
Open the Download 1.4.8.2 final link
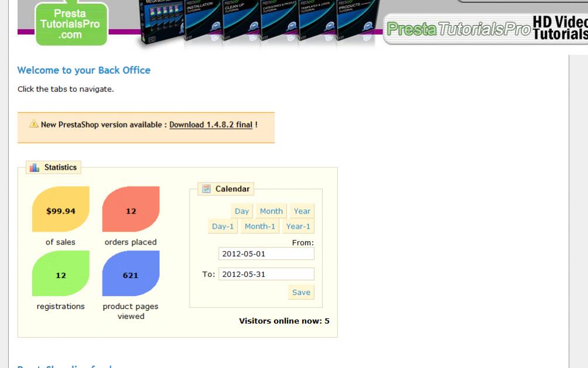point(211,125)
